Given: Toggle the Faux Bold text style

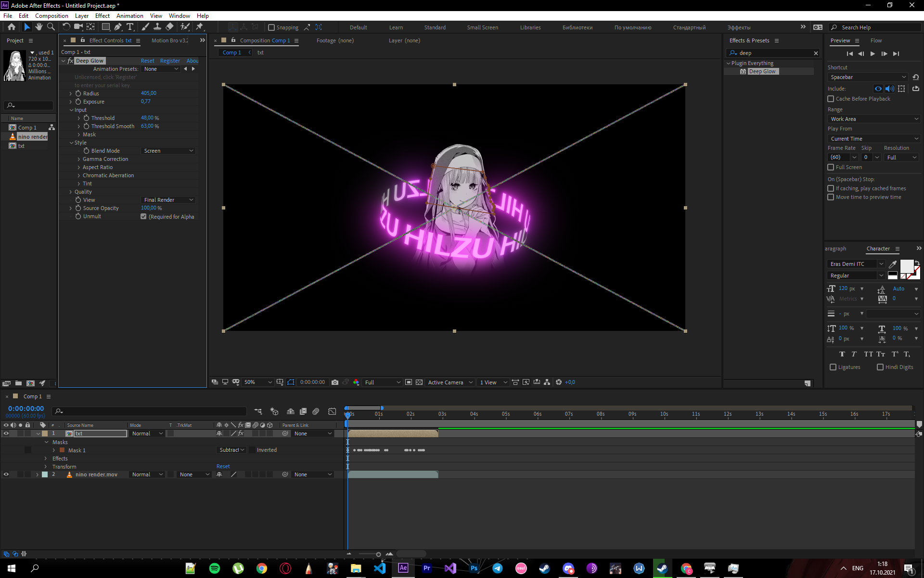Looking at the screenshot, I should (x=842, y=354).
